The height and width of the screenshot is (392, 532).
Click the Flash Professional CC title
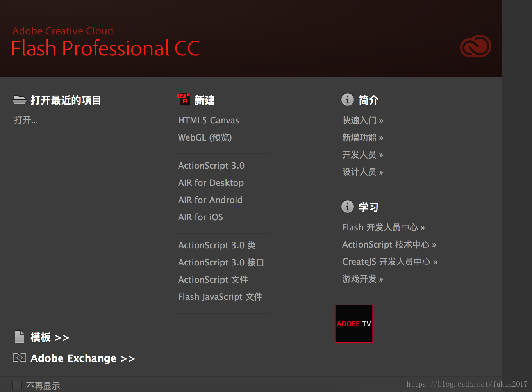click(x=105, y=48)
